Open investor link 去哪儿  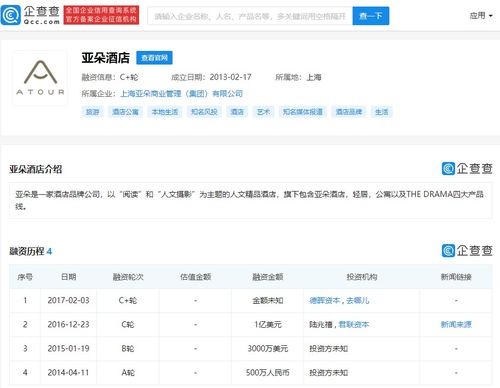358,301
